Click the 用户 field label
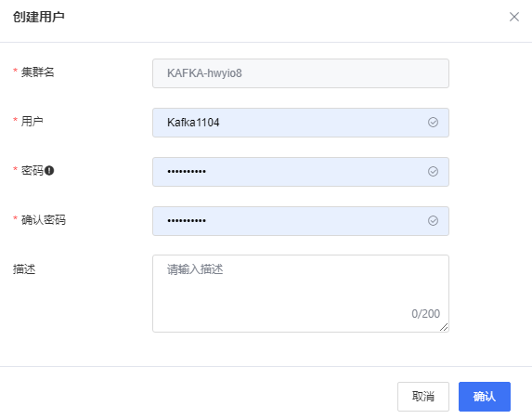 [x=32, y=121]
